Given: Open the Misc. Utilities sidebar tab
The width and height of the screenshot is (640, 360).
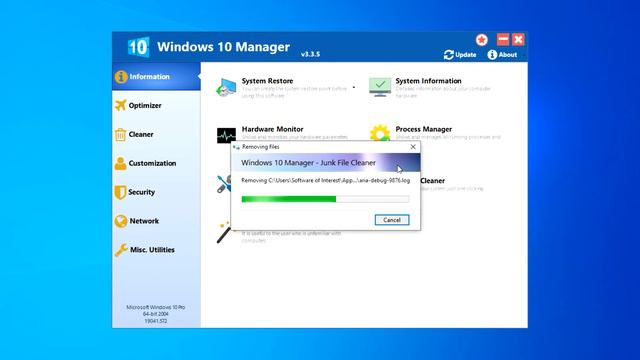Looking at the screenshot, I should tap(156, 250).
